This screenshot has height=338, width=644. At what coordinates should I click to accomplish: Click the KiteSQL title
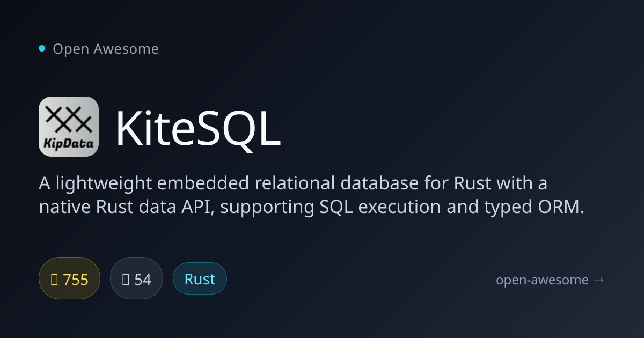[198, 130]
